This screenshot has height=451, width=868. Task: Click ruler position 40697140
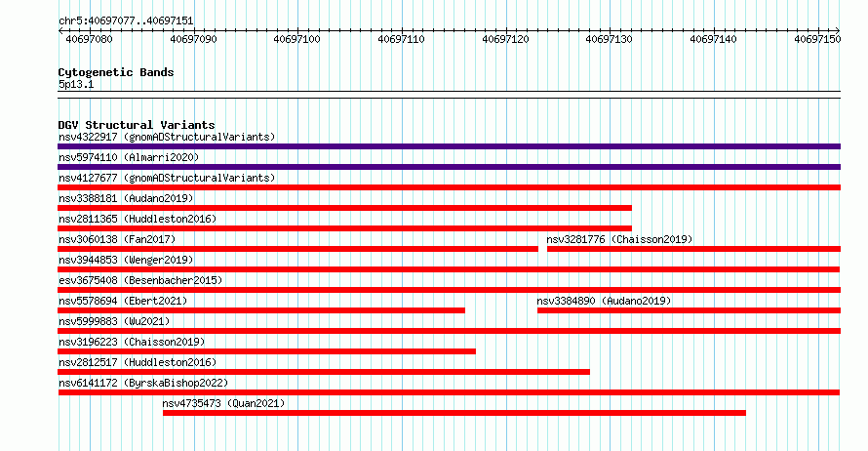(x=713, y=39)
